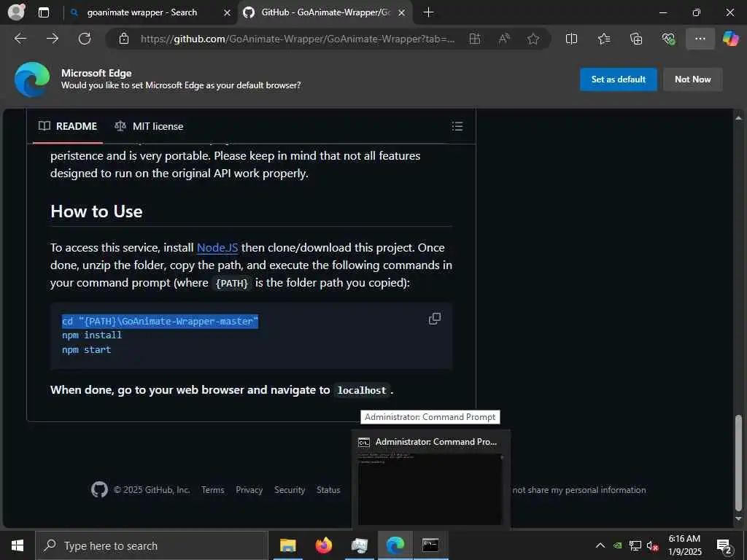The width and height of the screenshot is (747, 560).
Task: Open Edge Settings and more menu
Action: pyautogui.click(x=700, y=39)
